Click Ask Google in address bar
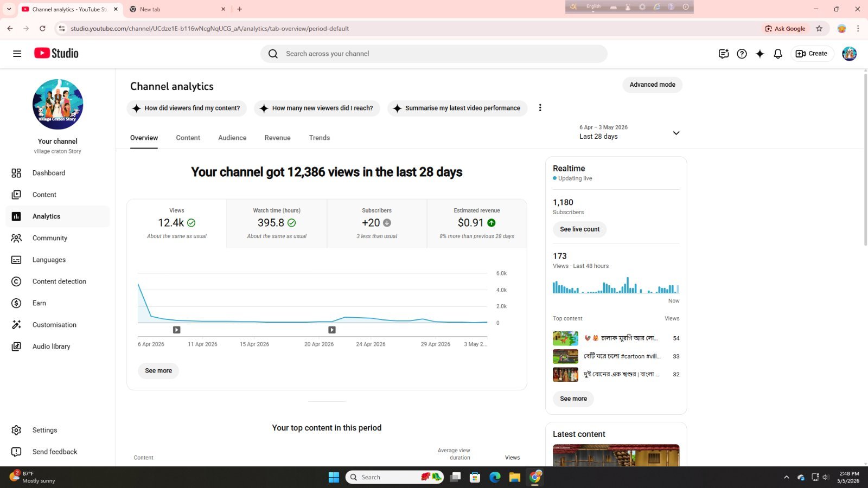Viewport: 868px width, 488px height. [x=786, y=29]
